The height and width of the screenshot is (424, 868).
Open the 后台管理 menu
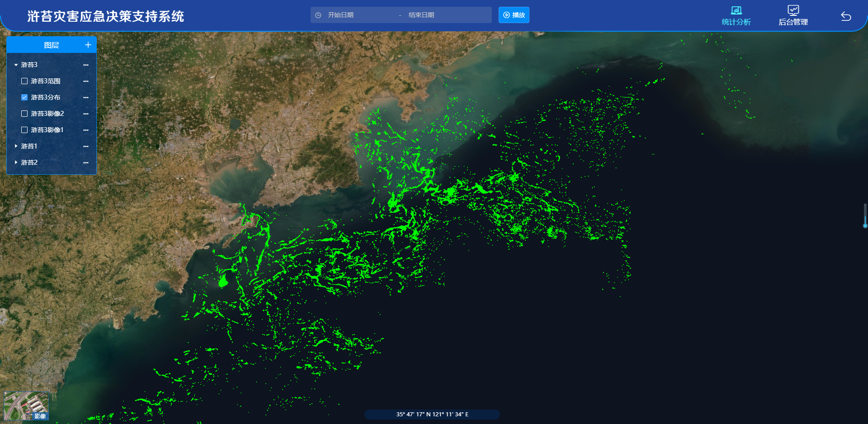tap(793, 16)
